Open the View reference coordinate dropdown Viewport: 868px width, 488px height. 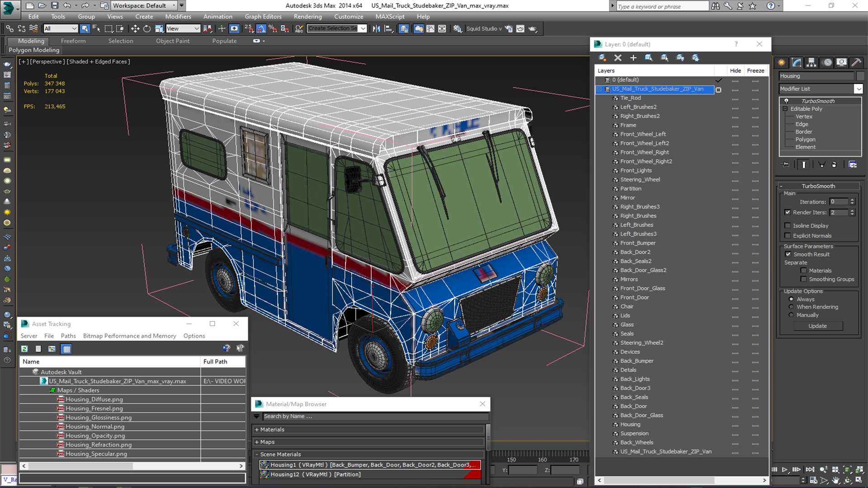197,28
